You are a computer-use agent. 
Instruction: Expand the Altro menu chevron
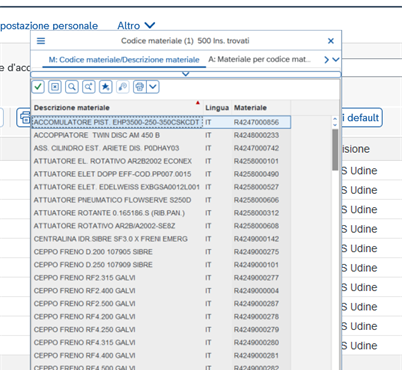point(150,25)
